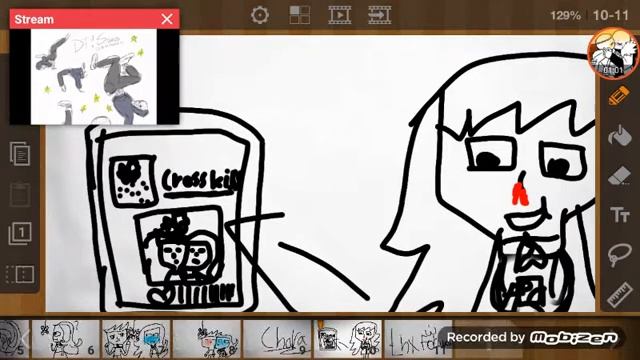Open the settings gear icon
The width and height of the screenshot is (640, 360).
[260, 16]
